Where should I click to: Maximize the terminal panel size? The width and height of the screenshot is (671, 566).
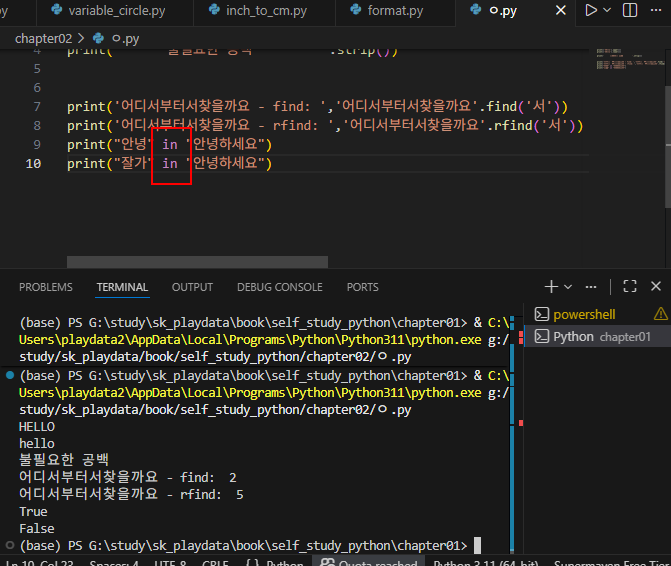pos(629,286)
